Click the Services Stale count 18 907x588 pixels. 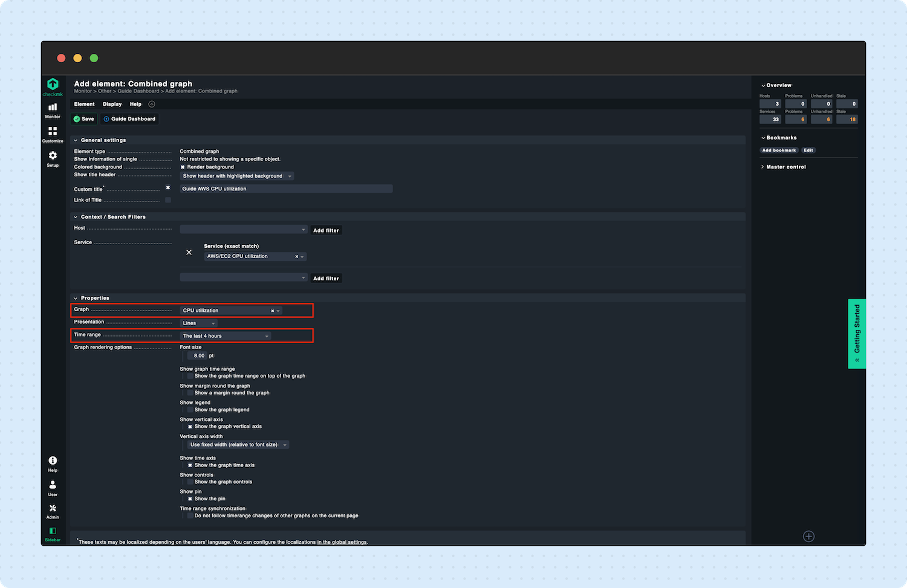pyautogui.click(x=847, y=120)
